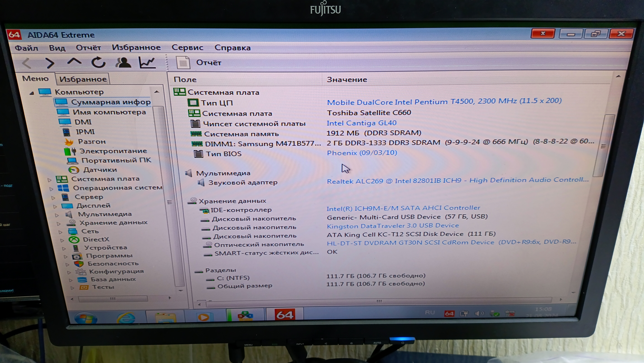Image resolution: width=644 pixels, height=363 pixels.
Task: Collapse the Компьютер tree node
Action: pos(32,93)
